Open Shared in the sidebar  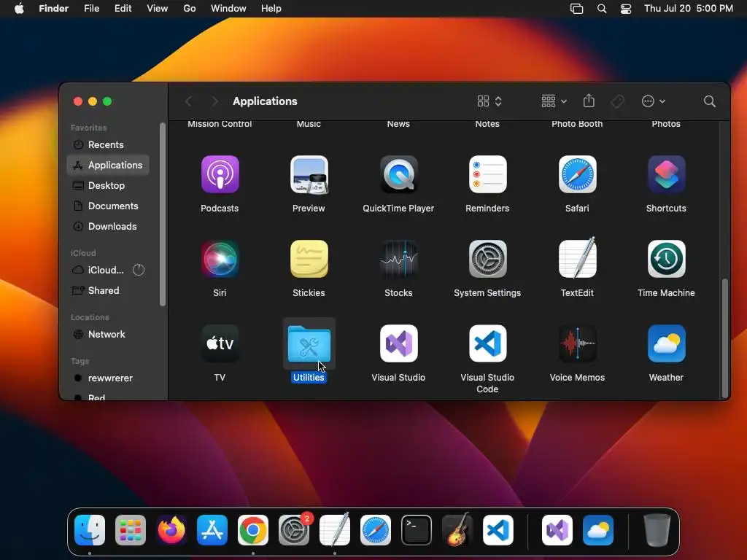108,290
